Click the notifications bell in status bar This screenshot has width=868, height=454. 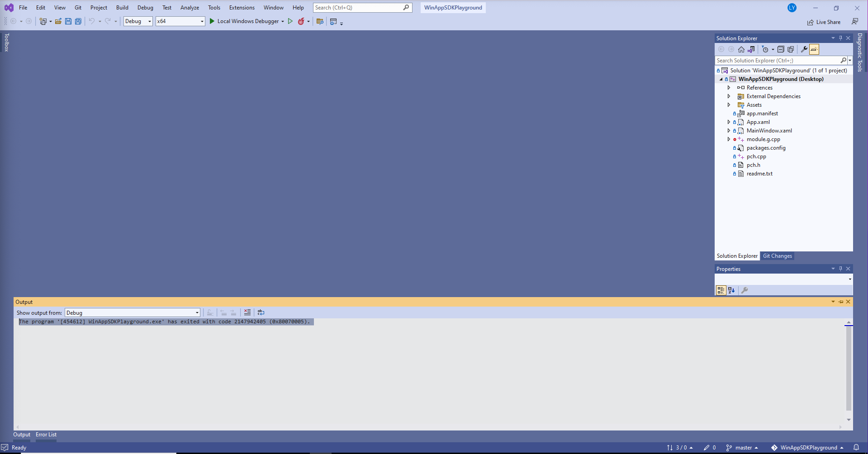(x=856, y=448)
